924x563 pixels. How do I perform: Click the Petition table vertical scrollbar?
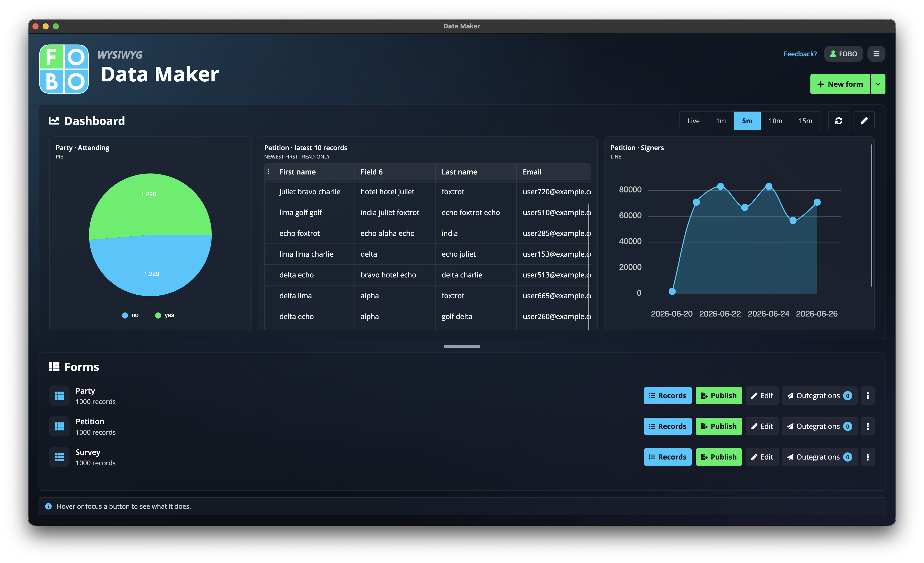coord(589,266)
